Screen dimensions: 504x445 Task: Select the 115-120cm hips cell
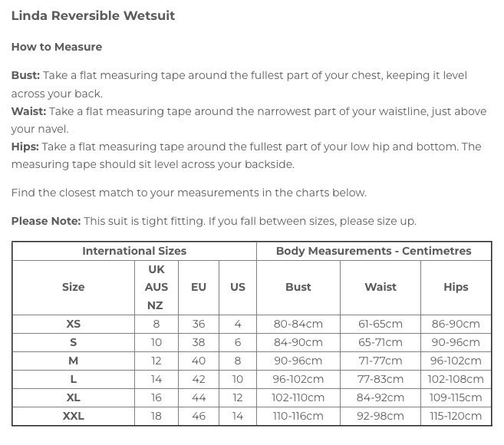(x=456, y=416)
